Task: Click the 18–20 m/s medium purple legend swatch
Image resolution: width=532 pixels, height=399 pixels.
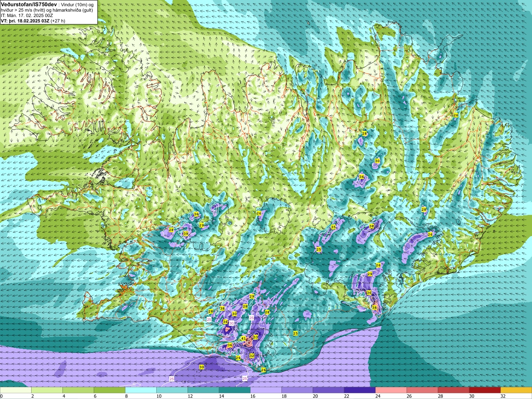Action: click(297, 390)
